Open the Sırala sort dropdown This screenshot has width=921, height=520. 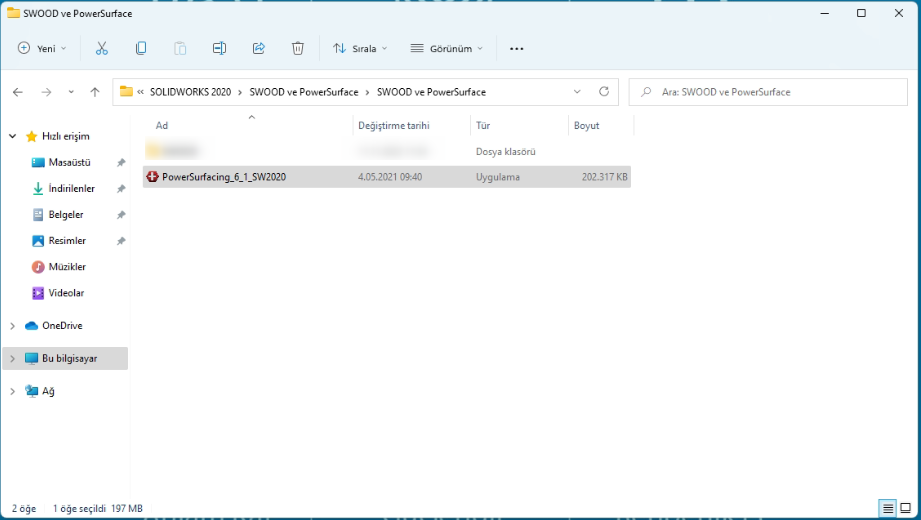360,49
